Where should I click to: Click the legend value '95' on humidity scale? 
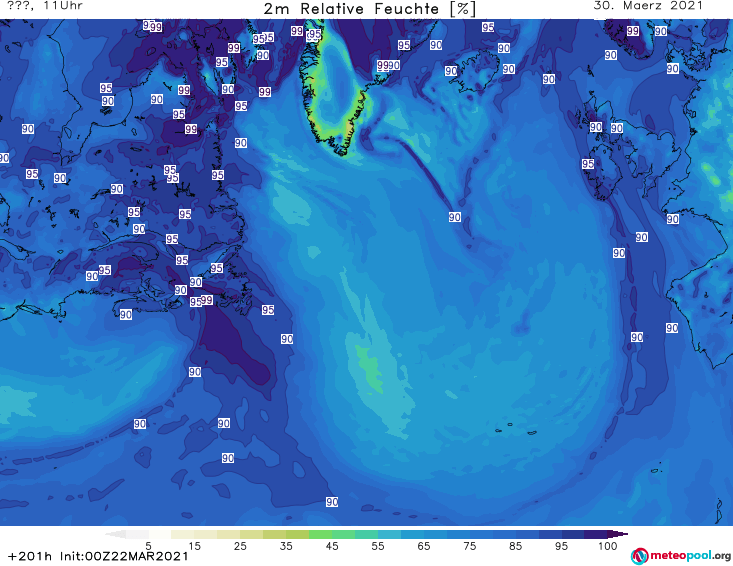pyautogui.click(x=561, y=546)
